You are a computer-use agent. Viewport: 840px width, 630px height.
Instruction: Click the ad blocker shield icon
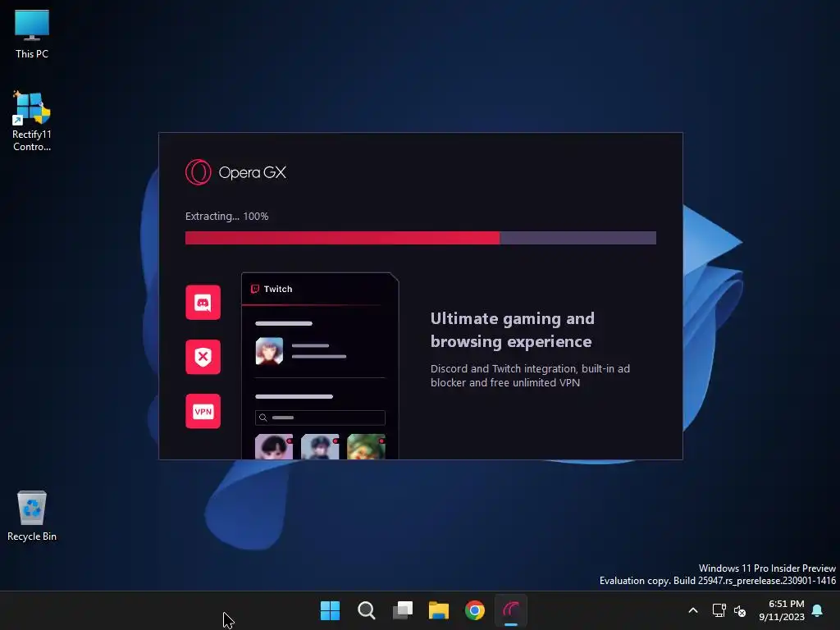[x=203, y=357]
